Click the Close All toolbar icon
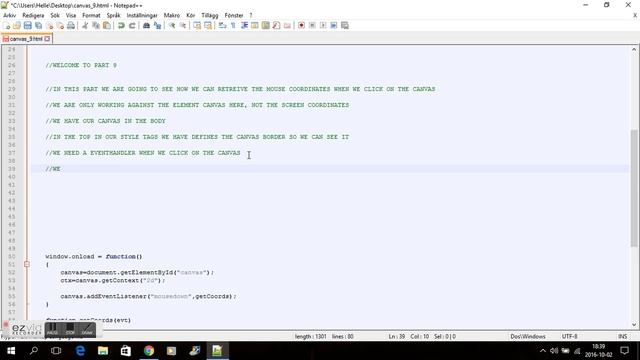 click(x=60, y=25)
